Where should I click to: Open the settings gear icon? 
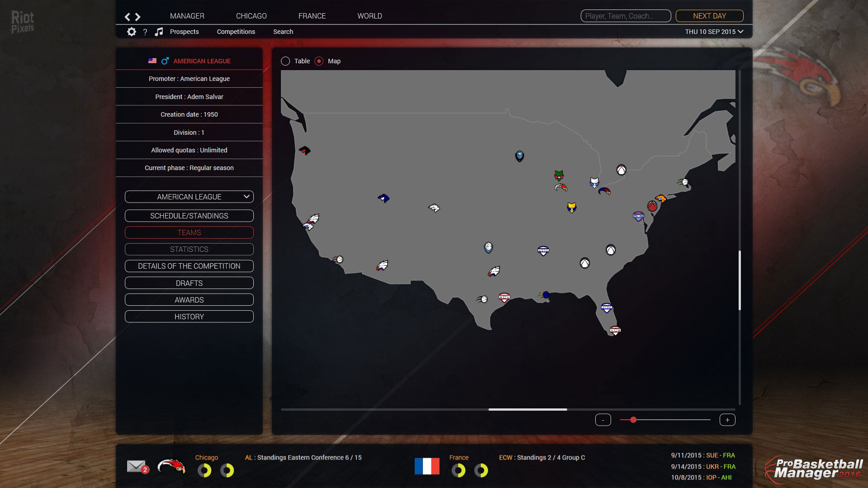tap(131, 32)
